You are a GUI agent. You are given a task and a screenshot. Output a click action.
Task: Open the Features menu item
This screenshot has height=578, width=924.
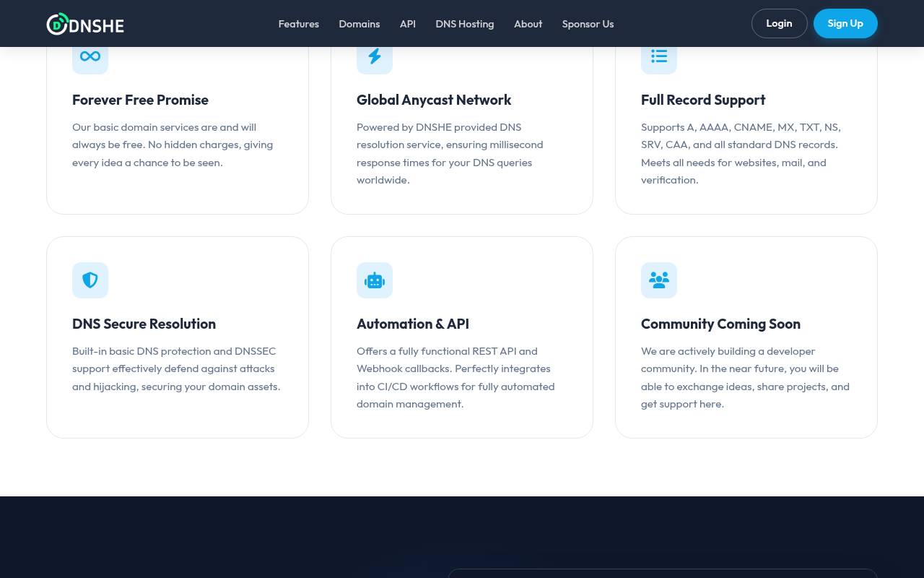(x=299, y=24)
